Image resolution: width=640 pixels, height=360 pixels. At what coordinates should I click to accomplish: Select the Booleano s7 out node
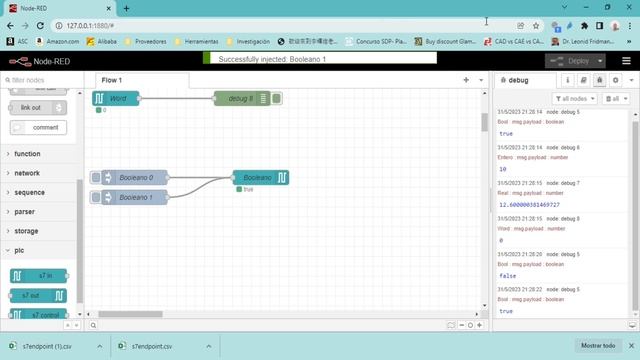[261, 178]
